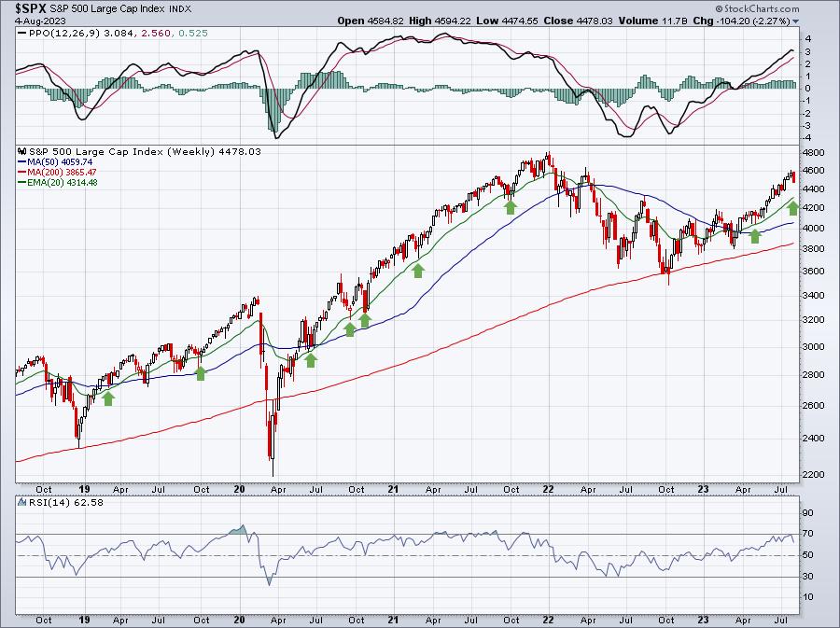Click the black PPO line swatch in legend
The height and width of the screenshot is (628, 840).
pyautogui.click(x=22, y=34)
